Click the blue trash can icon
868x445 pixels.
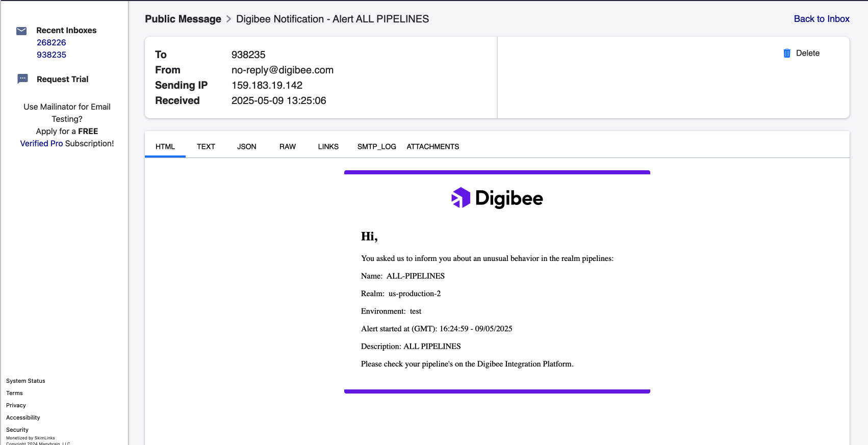[x=787, y=53]
